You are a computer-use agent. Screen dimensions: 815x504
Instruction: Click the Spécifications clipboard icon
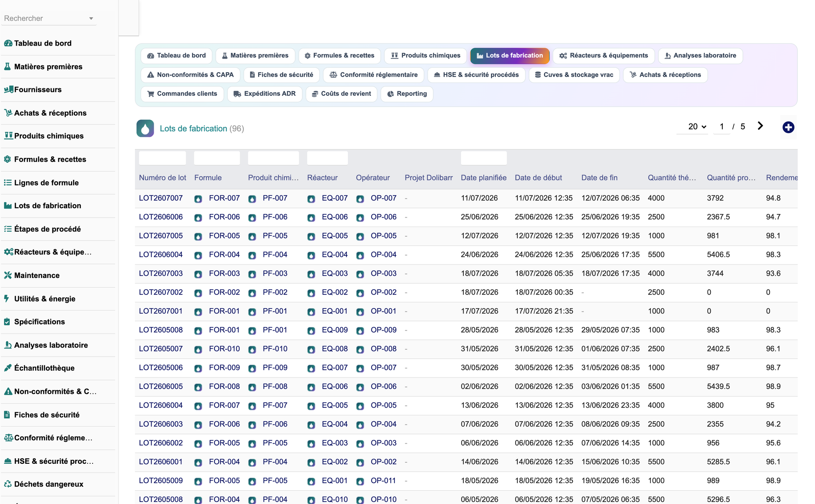point(8,322)
